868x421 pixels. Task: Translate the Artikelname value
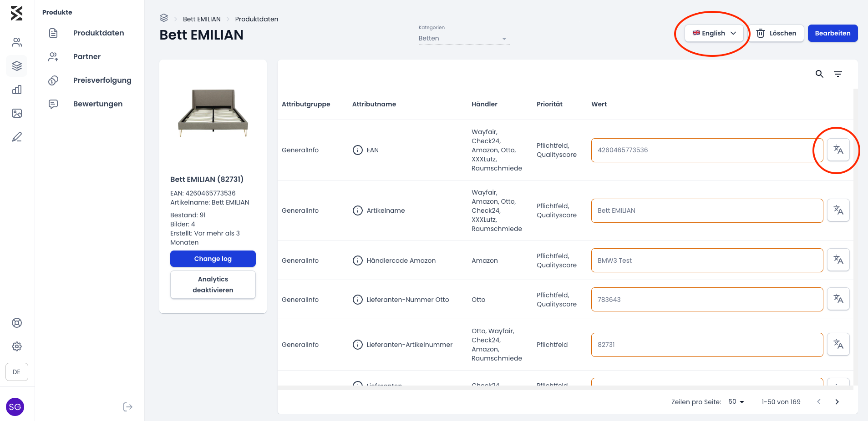click(838, 210)
